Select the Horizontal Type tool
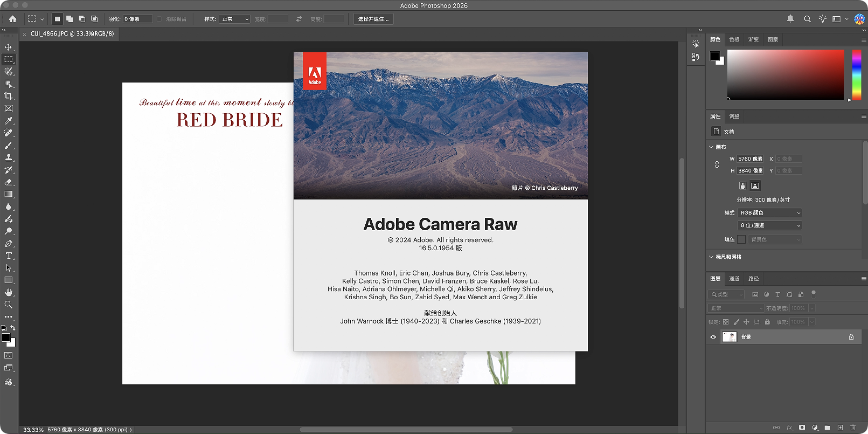 (9, 256)
